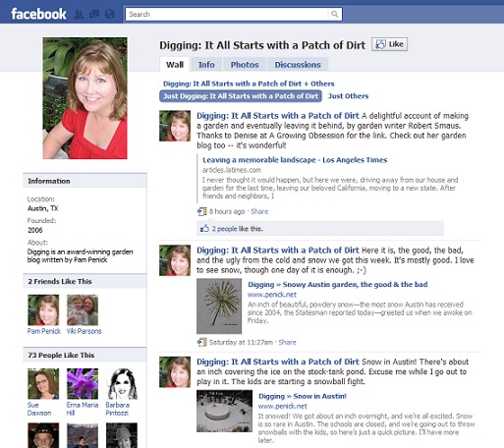Open the friend requests icon in header

(x=79, y=15)
